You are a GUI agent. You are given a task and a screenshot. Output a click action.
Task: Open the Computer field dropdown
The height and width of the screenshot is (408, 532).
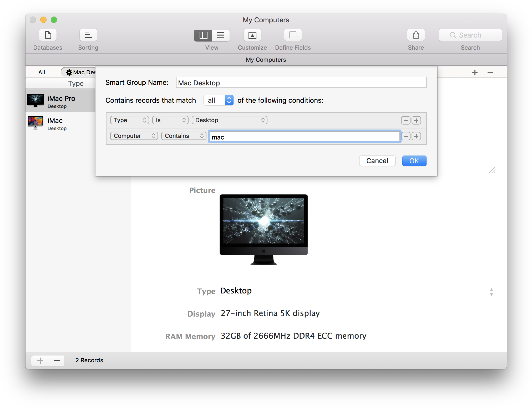pyautogui.click(x=134, y=136)
